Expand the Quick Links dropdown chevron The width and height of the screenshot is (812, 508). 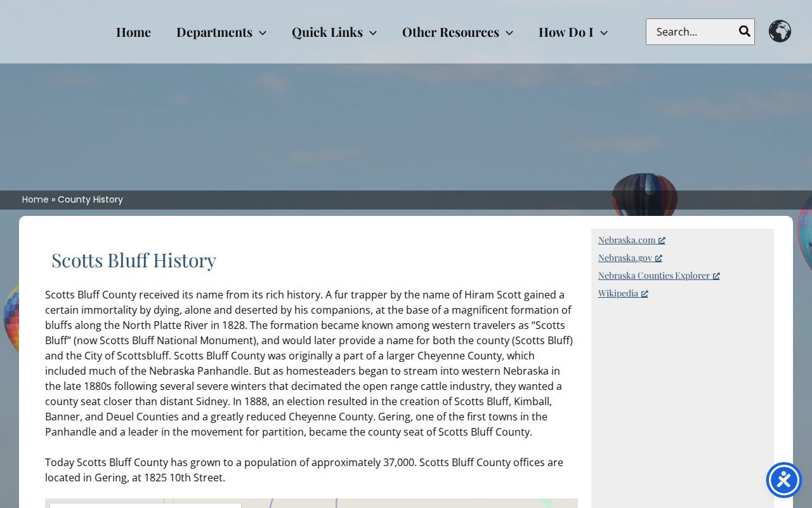pyautogui.click(x=373, y=33)
